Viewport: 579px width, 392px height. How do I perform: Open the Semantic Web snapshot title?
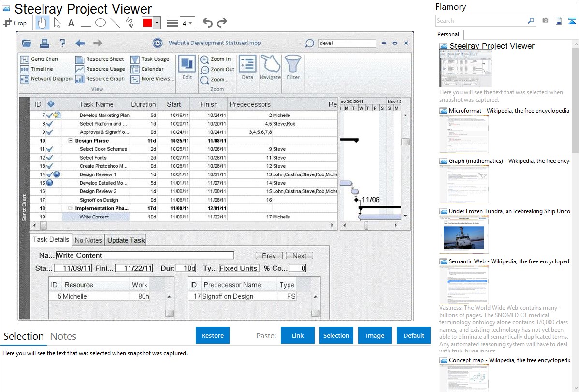[x=509, y=261]
